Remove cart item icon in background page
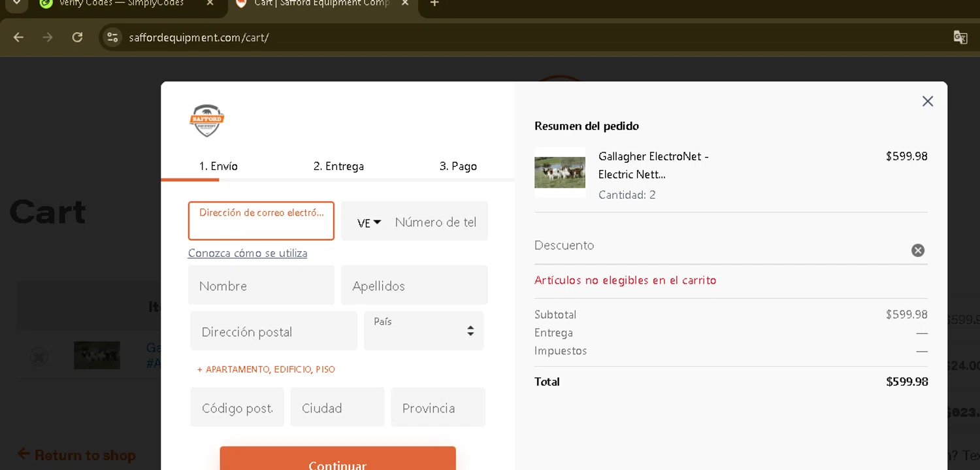 [39, 357]
